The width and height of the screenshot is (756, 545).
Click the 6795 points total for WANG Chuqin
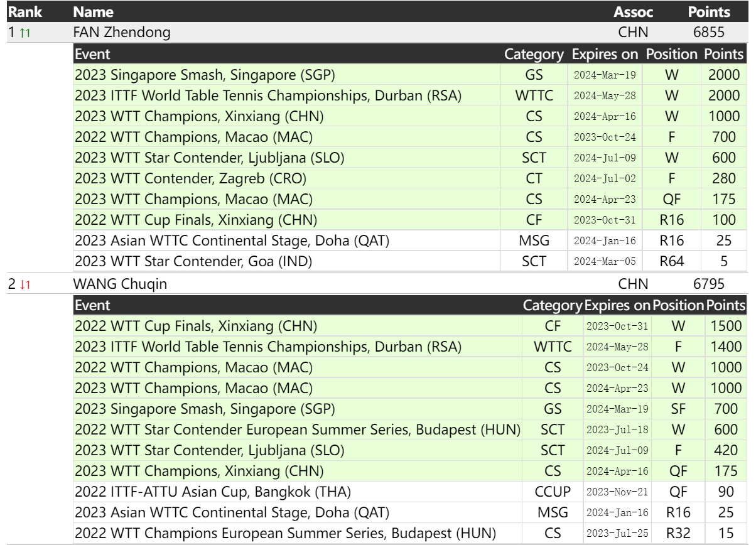(709, 284)
